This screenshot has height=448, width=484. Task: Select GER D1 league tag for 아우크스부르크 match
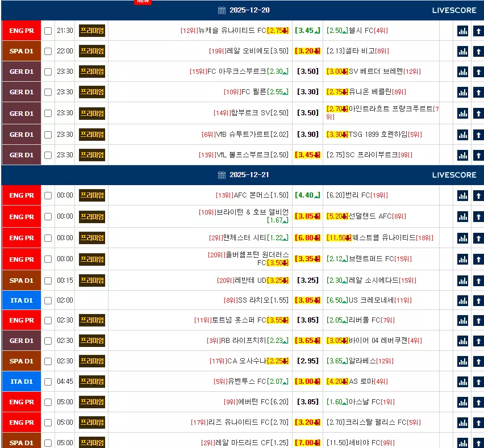[x=22, y=72]
